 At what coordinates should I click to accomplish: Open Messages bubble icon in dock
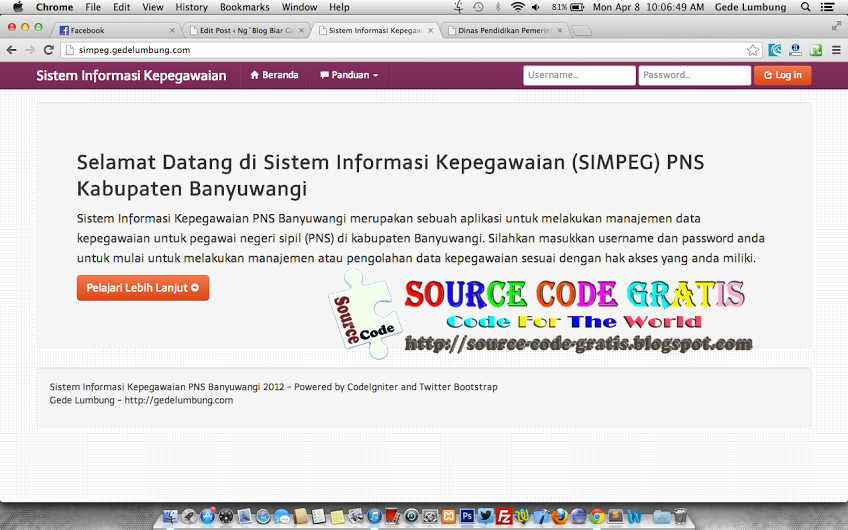pos(282,516)
